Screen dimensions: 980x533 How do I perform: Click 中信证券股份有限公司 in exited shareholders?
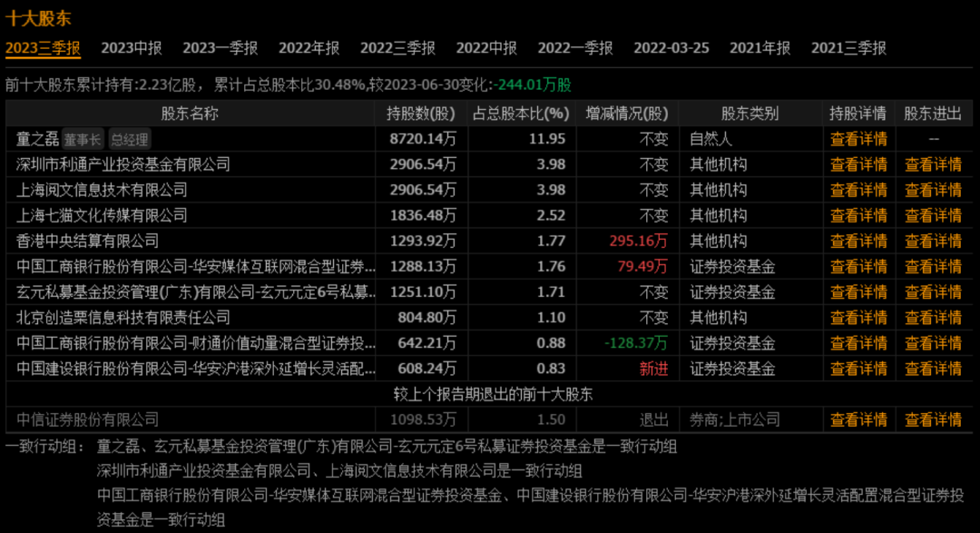point(87,419)
